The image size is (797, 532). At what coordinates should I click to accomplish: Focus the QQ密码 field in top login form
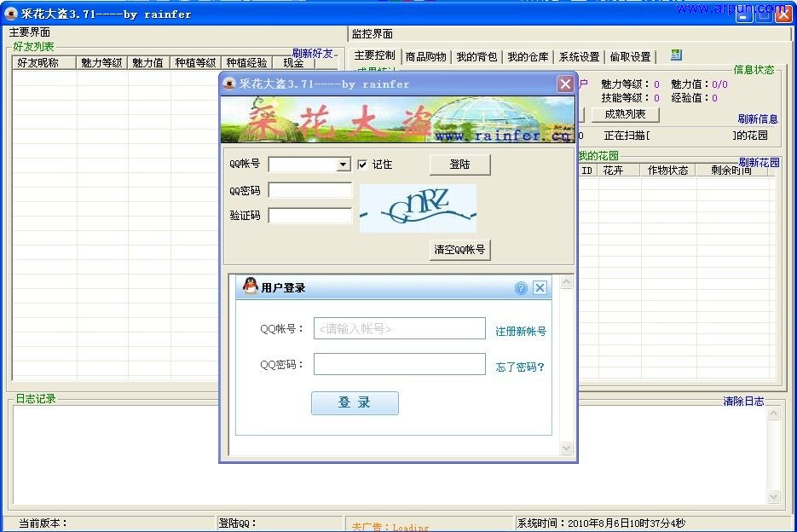(x=310, y=191)
